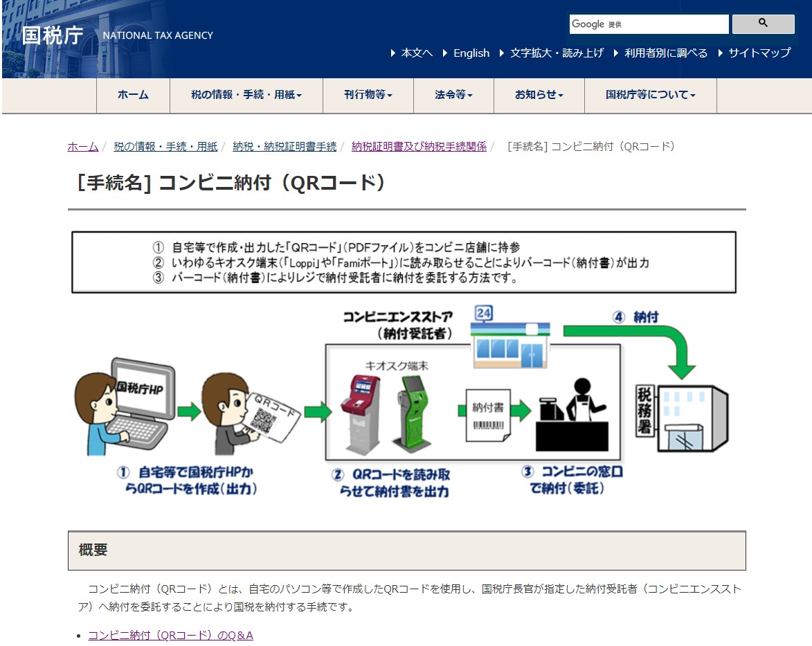
Task: Click the search magnifier button
Action: [x=763, y=24]
